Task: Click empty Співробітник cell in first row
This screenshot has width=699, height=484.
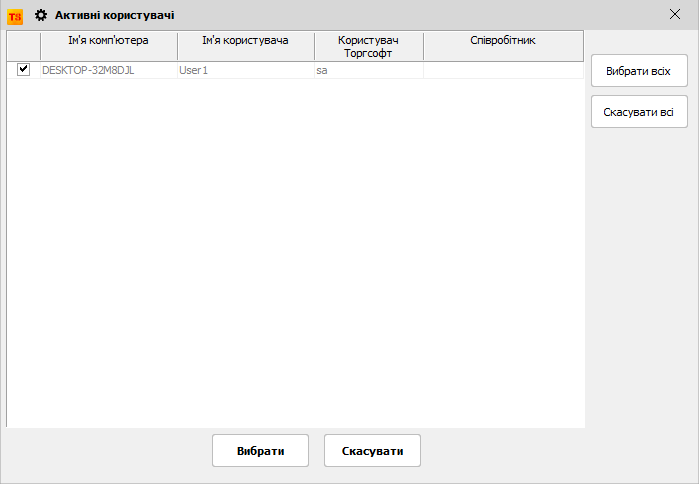Action: point(503,71)
